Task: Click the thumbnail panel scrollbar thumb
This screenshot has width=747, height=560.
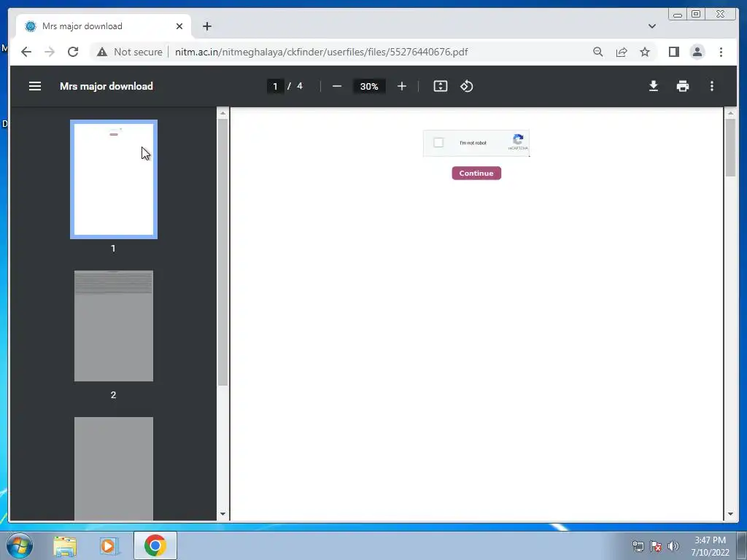Action: 222,252
